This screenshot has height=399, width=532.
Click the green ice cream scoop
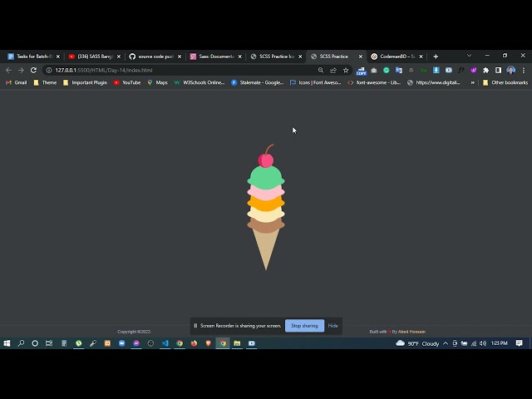266,177
